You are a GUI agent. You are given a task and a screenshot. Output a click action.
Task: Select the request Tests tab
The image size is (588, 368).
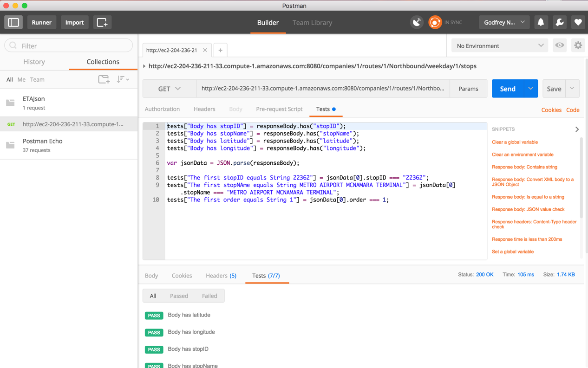(326, 109)
